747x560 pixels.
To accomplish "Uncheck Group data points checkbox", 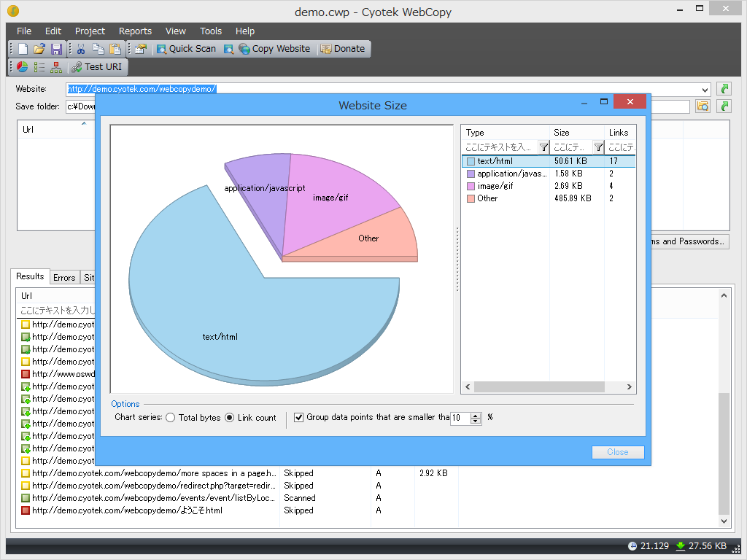I will 298,418.
